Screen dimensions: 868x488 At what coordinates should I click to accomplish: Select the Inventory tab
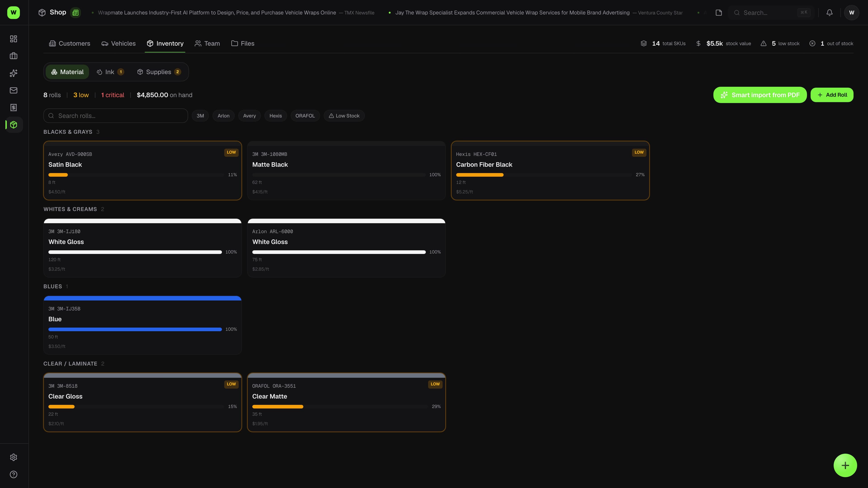[165, 43]
